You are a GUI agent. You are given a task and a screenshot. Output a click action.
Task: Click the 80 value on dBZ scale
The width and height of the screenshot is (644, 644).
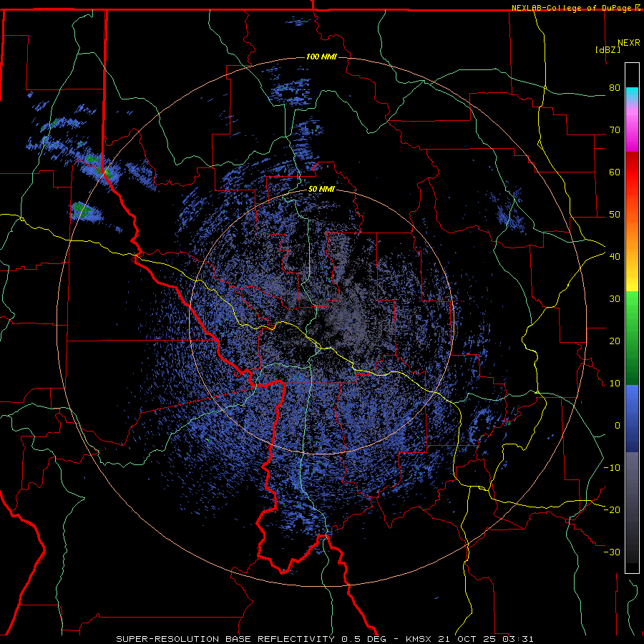pos(615,88)
